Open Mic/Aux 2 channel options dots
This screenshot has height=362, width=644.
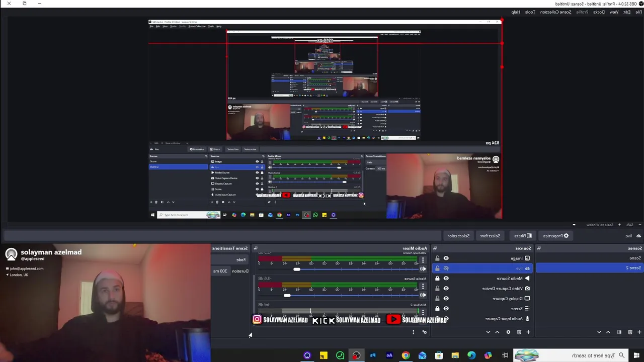(x=423, y=312)
